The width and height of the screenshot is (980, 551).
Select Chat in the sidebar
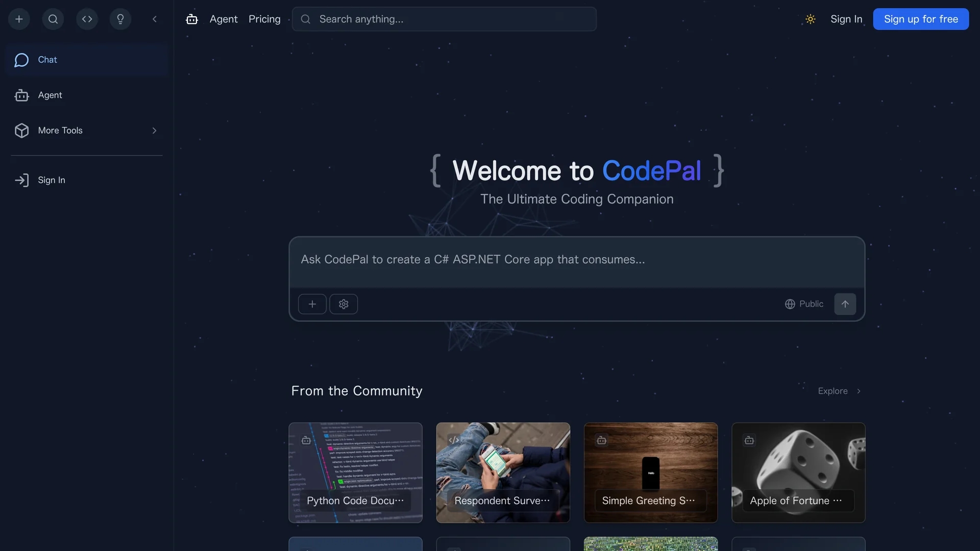click(87, 60)
